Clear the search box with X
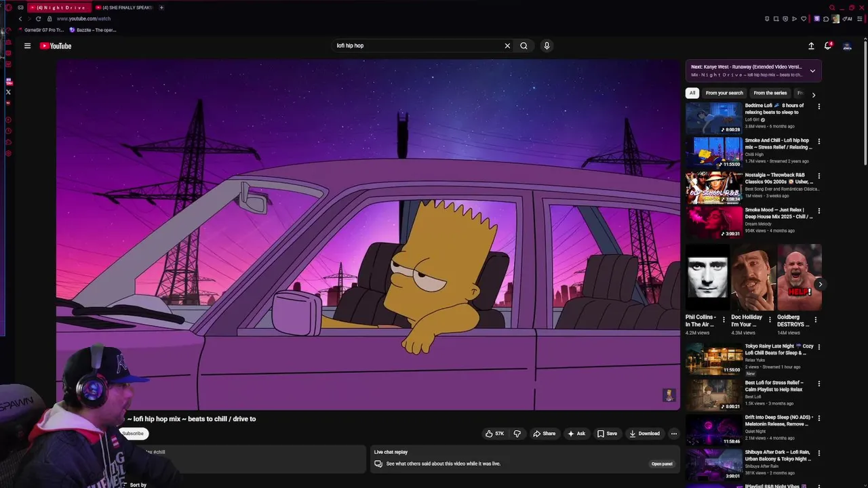This screenshot has width=868, height=488. [507, 46]
